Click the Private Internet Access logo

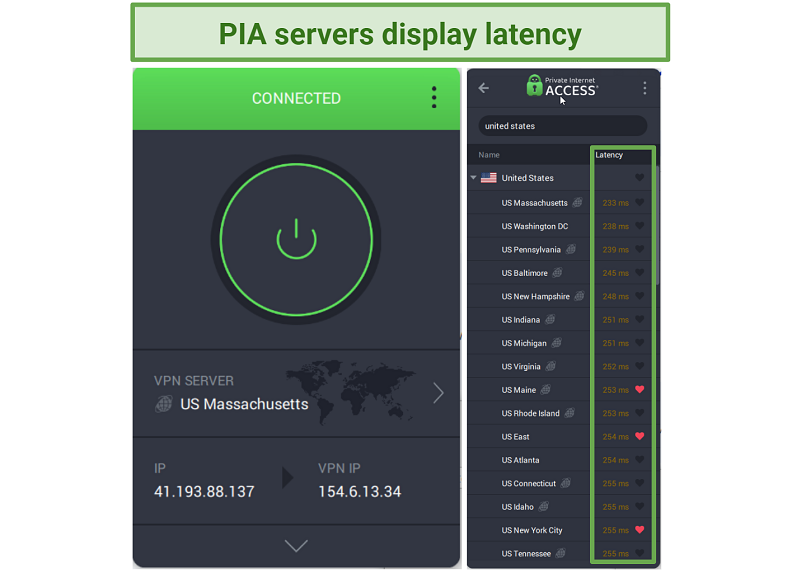[562, 86]
